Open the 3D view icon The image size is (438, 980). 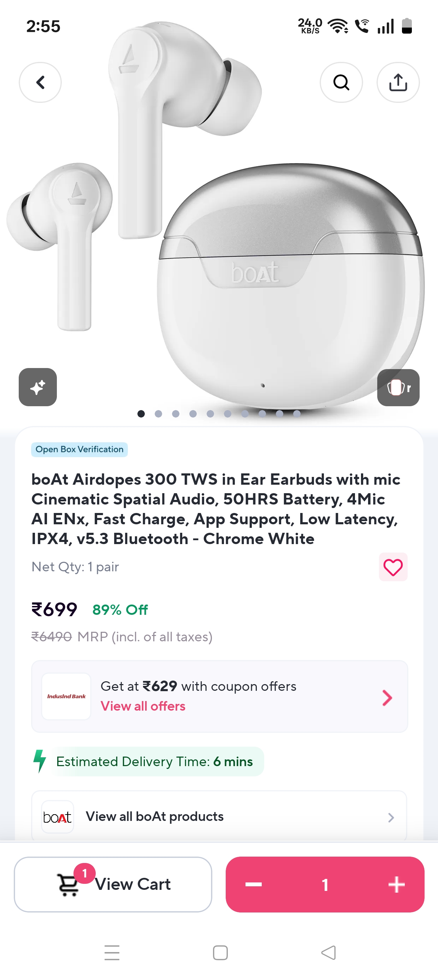pos(398,387)
